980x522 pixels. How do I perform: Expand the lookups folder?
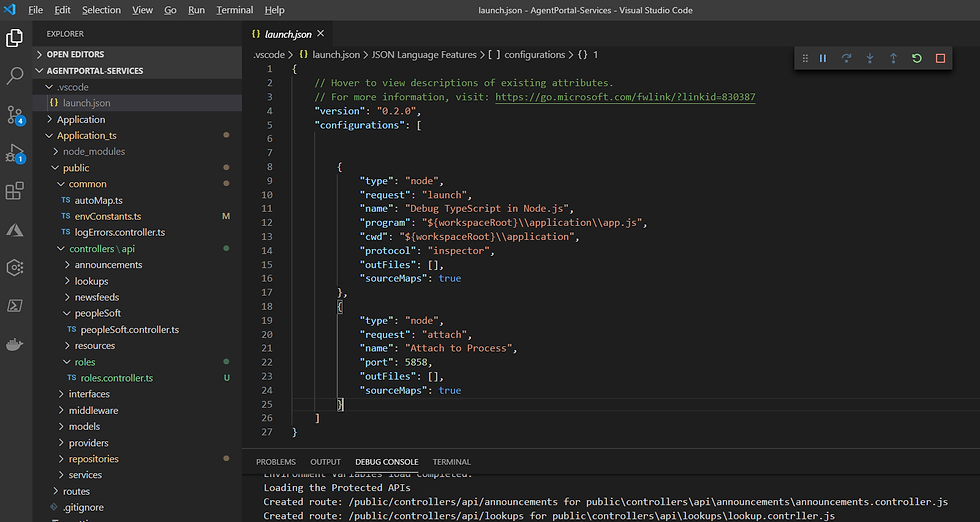point(138,281)
